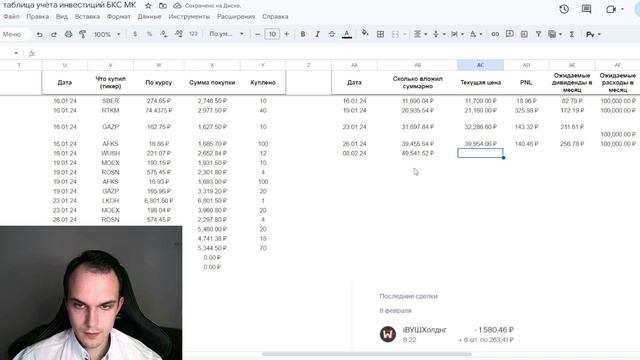640x360 pixels.
Task: Start a video call via camera icon
Action: 611,9
